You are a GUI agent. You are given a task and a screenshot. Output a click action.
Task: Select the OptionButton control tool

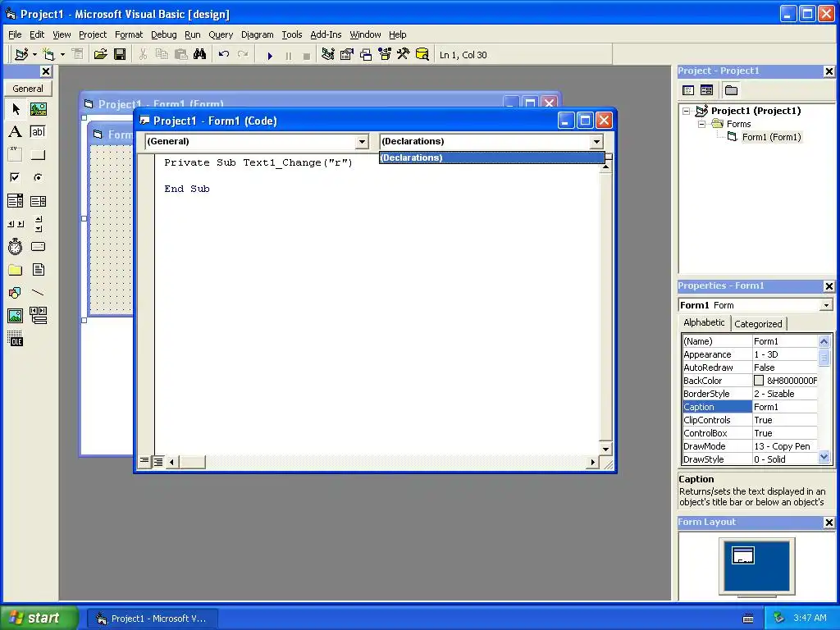click(38, 177)
